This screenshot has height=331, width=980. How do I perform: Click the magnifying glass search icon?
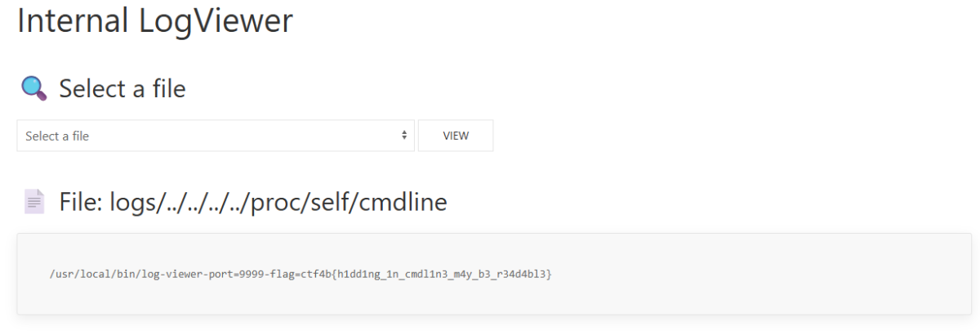[x=33, y=87]
